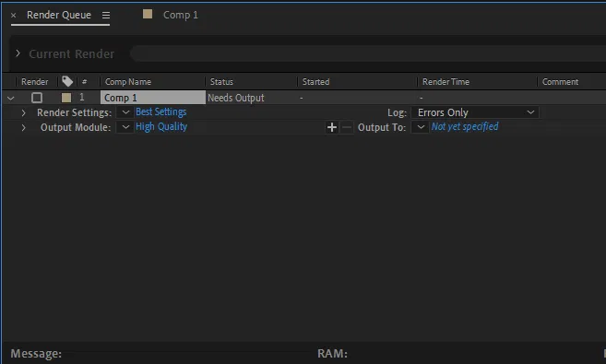Open the Render Settings template dropdown
This screenshot has width=606, height=364.
coord(125,112)
